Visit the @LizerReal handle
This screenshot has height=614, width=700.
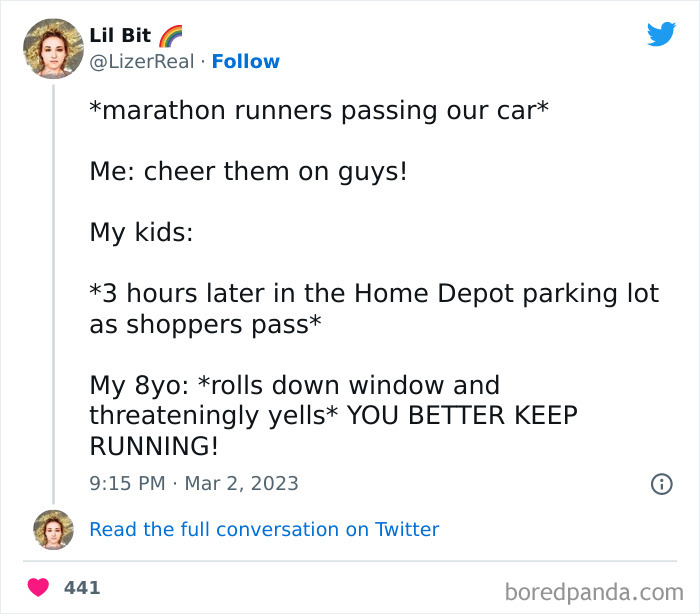point(142,62)
